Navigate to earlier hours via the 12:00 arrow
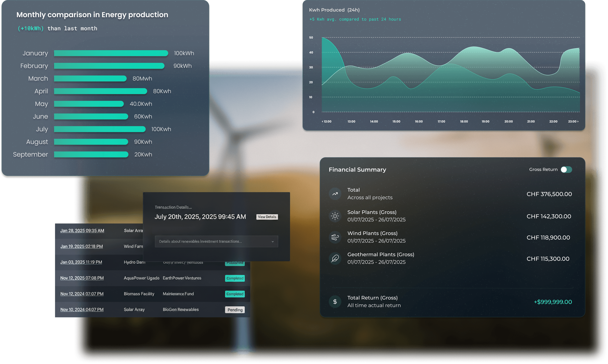This screenshot has width=608, height=364. coord(322,121)
